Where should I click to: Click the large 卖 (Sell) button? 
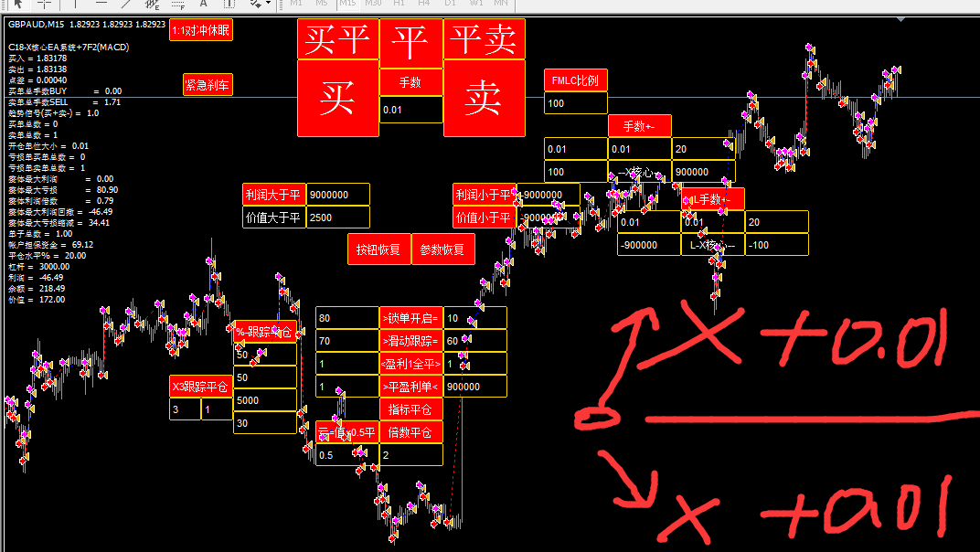(484, 98)
